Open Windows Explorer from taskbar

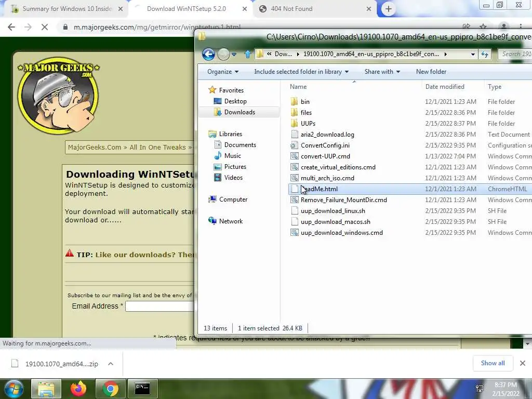click(46, 389)
